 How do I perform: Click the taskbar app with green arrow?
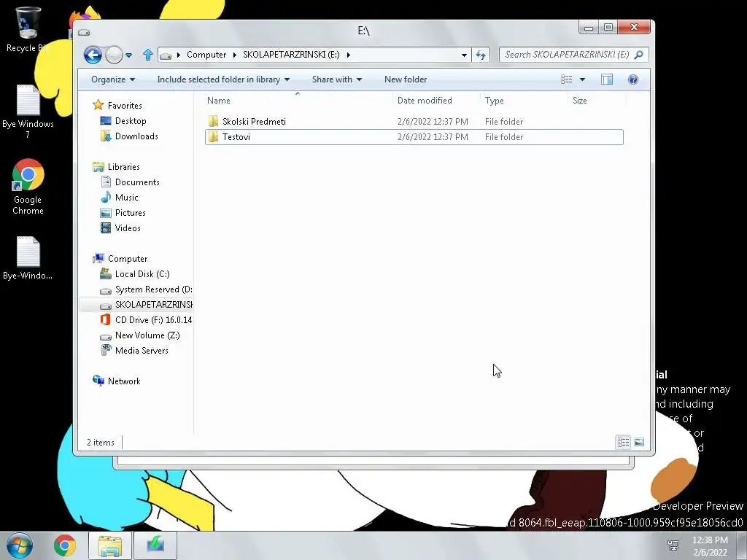[x=155, y=545]
